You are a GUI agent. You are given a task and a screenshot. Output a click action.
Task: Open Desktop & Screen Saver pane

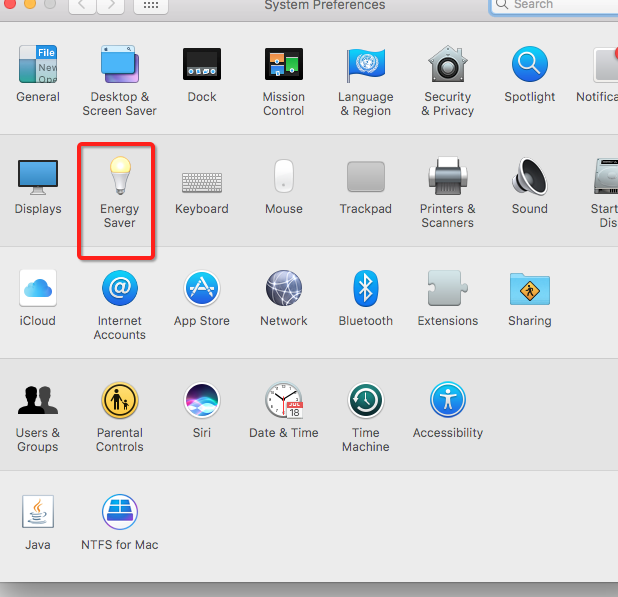point(119,81)
